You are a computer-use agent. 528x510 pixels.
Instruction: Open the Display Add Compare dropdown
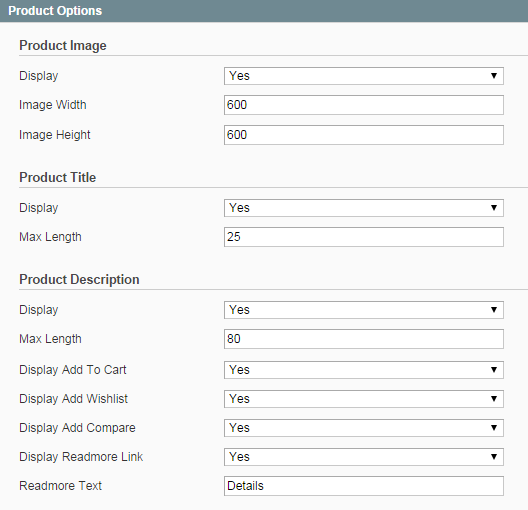[364, 428]
